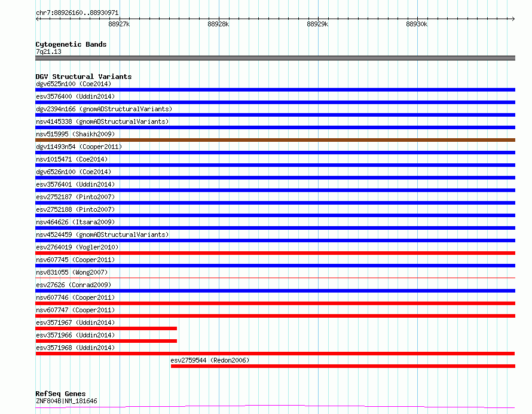Open esv2752187 (Pinto2007) variant
Viewport: 532px width, 414px height.
75,197
